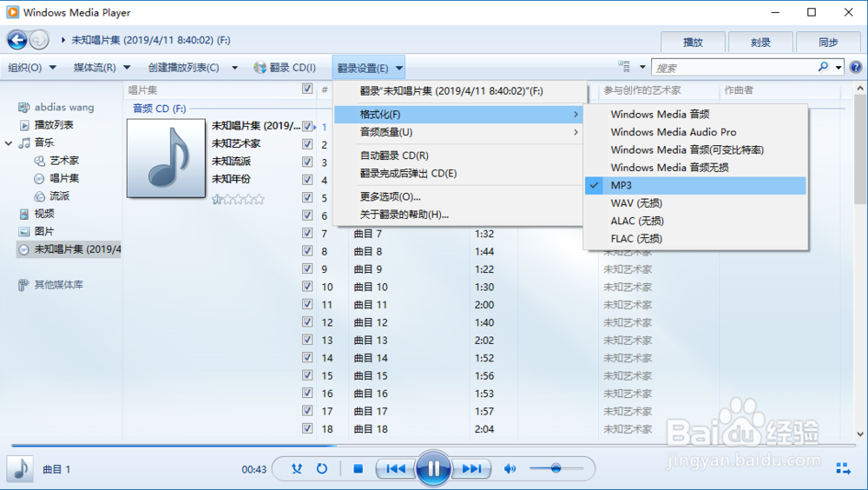Image resolution: width=868 pixels, height=490 pixels.
Task: Uncheck track 18 checkbox
Action: coord(307,428)
